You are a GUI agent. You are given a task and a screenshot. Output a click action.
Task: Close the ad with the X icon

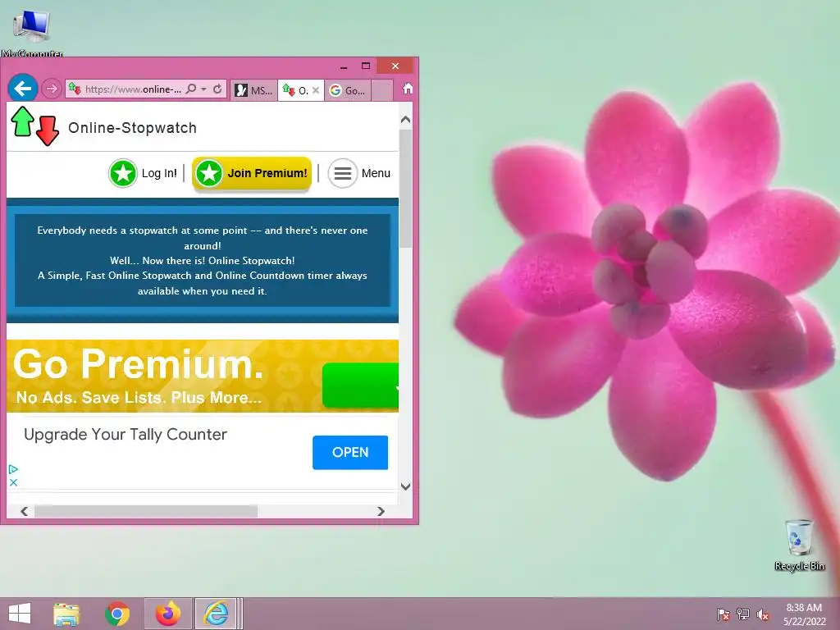coord(13,482)
